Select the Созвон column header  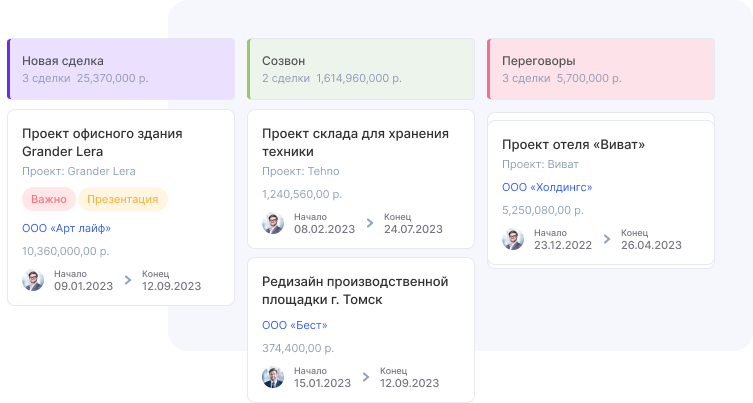[361, 69]
